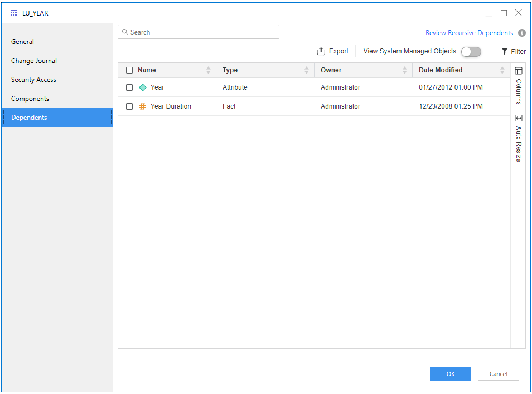Image resolution: width=532 pixels, height=394 pixels.
Task: Click the LU_YEAR table icon in title bar
Action: (14, 13)
